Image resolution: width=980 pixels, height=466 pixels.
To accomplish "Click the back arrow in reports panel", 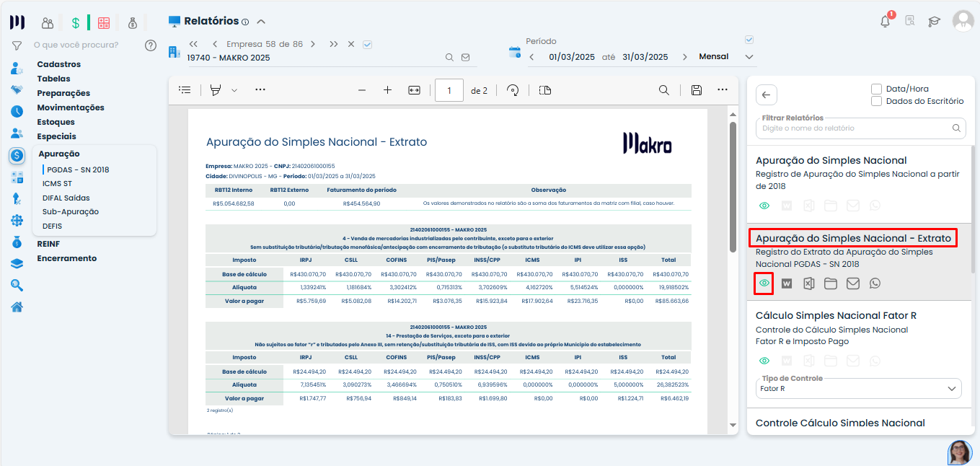I will 766,94.
